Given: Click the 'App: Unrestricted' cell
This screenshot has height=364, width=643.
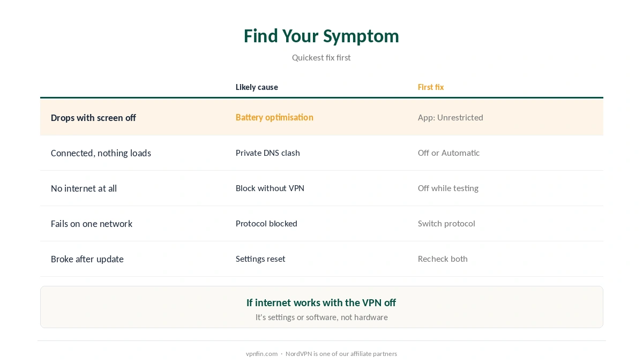Looking at the screenshot, I should point(451,117).
